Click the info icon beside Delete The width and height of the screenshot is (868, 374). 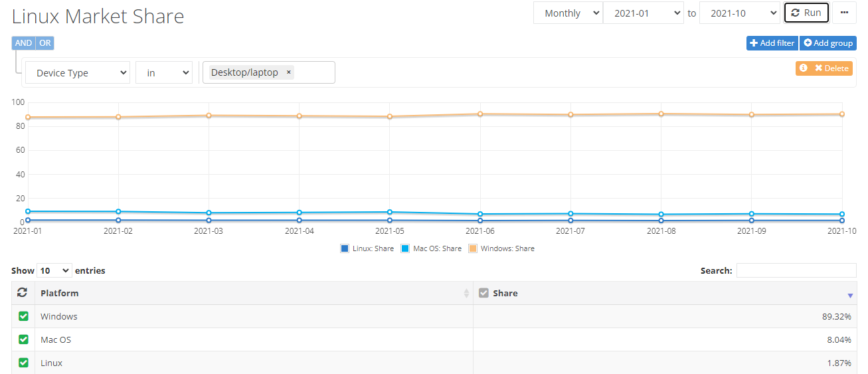pos(804,68)
